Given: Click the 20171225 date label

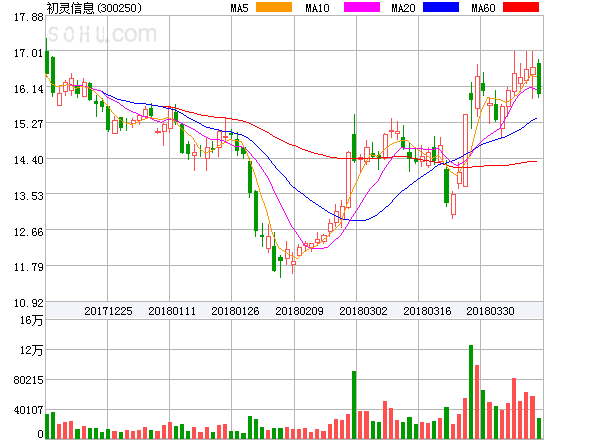Looking at the screenshot, I should 108,311.
